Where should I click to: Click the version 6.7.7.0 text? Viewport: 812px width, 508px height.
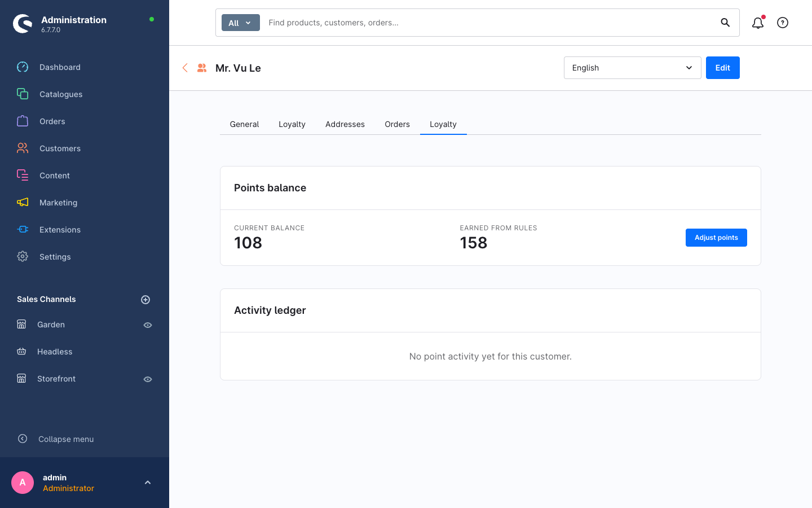click(x=51, y=30)
